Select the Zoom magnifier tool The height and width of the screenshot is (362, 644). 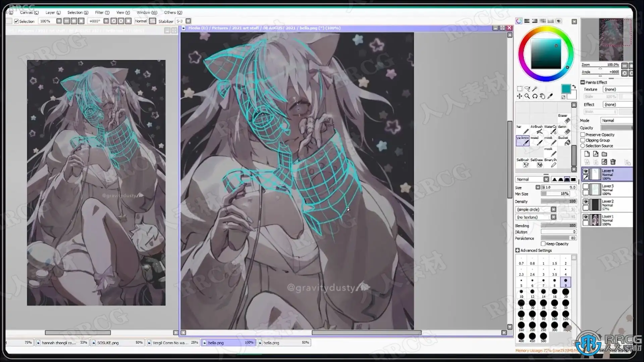tap(527, 96)
